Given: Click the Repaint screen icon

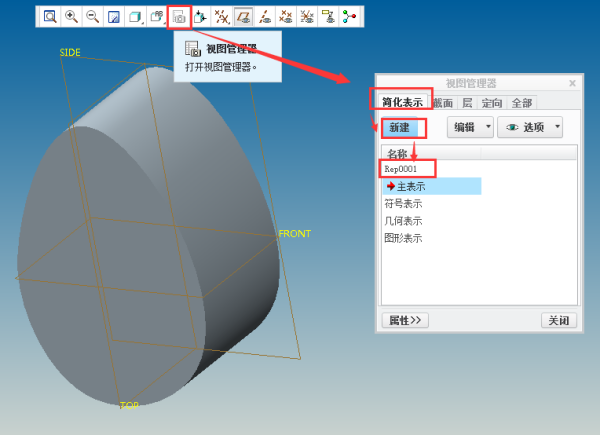Looking at the screenshot, I should click(114, 16).
